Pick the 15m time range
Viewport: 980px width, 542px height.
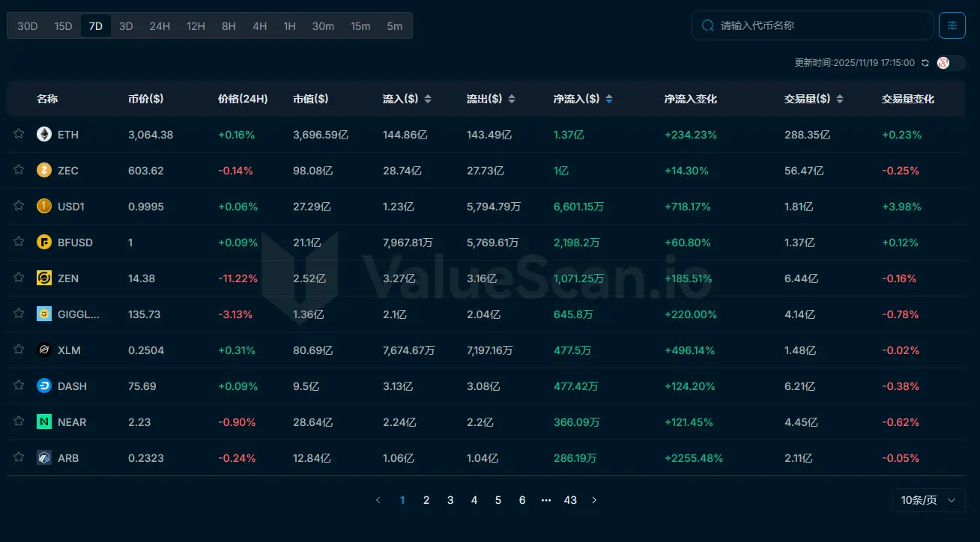pyautogui.click(x=360, y=25)
